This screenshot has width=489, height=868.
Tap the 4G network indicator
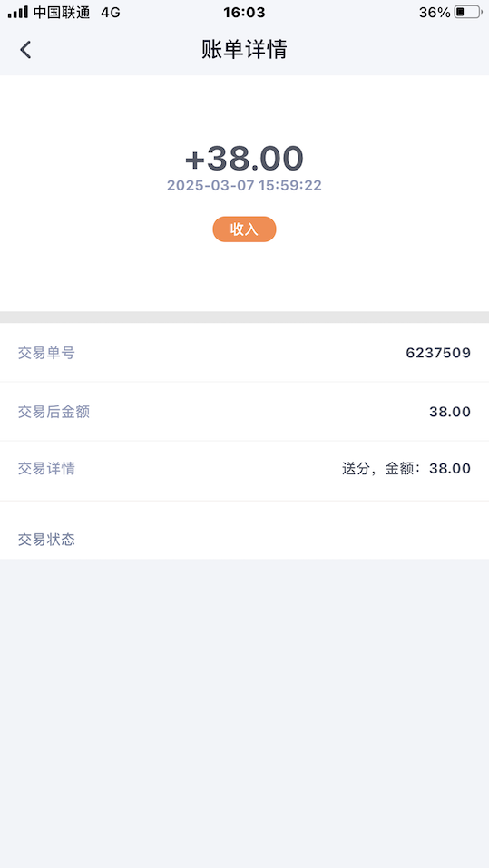pos(110,12)
